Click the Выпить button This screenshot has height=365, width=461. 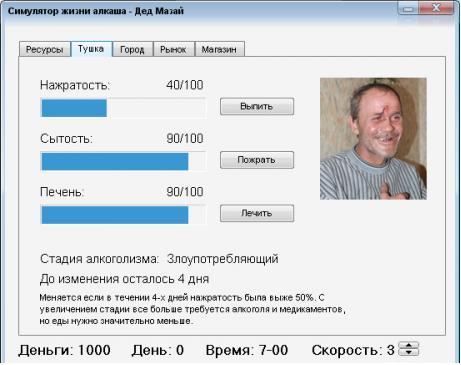(257, 106)
